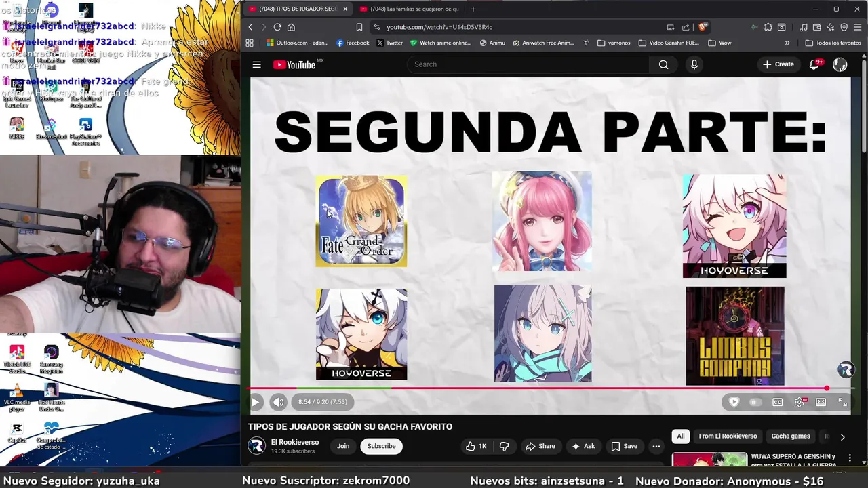This screenshot has width=868, height=488.
Task: Open the browser extensions puzzle icon
Action: click(x=768, y=27)
